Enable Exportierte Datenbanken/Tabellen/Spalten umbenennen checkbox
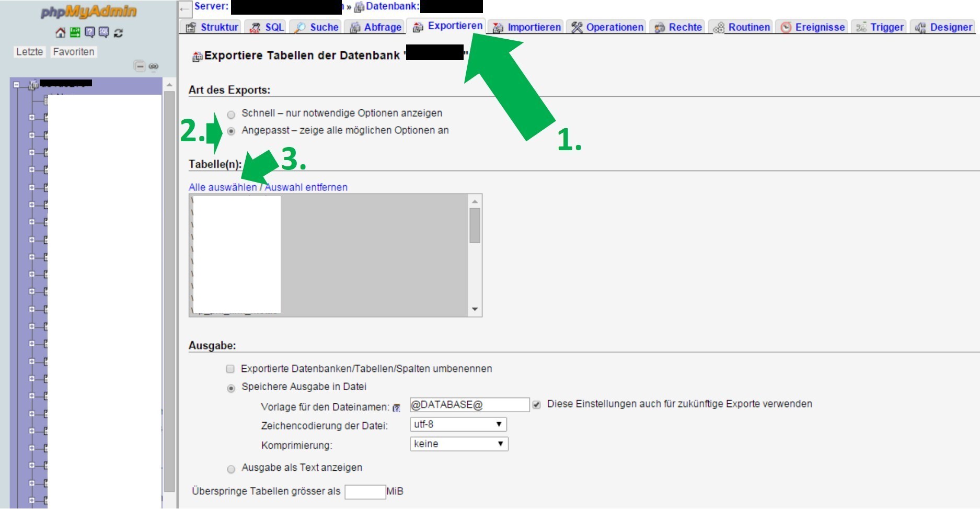The height and width of the screenshot is (509, 980). [230, 369]
